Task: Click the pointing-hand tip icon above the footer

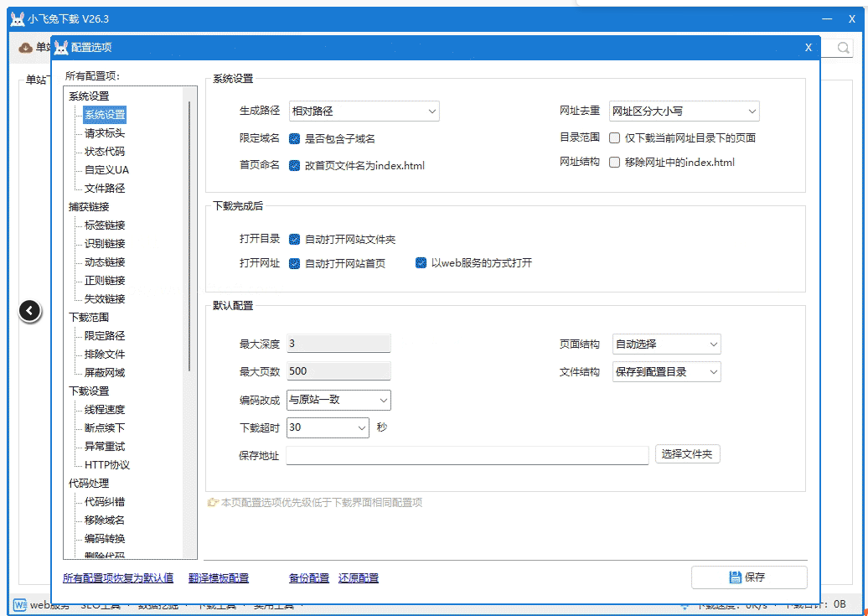Action: 213,502
